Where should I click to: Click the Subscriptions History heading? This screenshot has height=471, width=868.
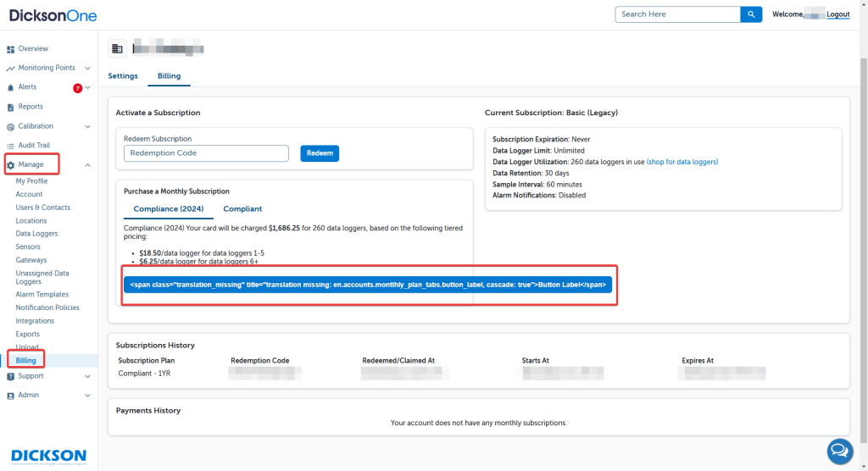click(x=155, y=346)
